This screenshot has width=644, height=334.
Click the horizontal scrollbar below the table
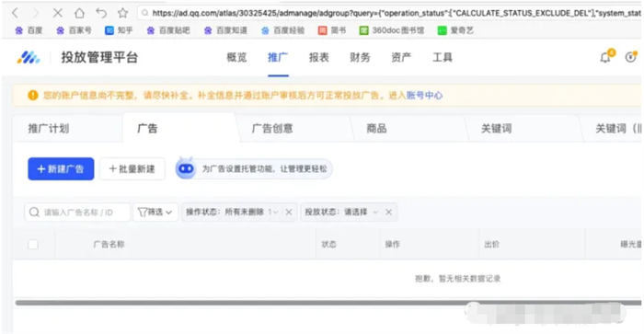[328, 303]
